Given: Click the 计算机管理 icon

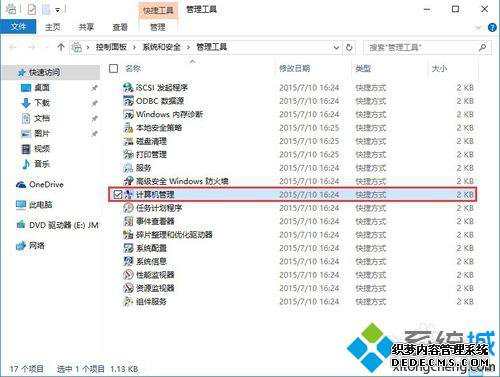Looking at the screenshot, I should 128,194.
